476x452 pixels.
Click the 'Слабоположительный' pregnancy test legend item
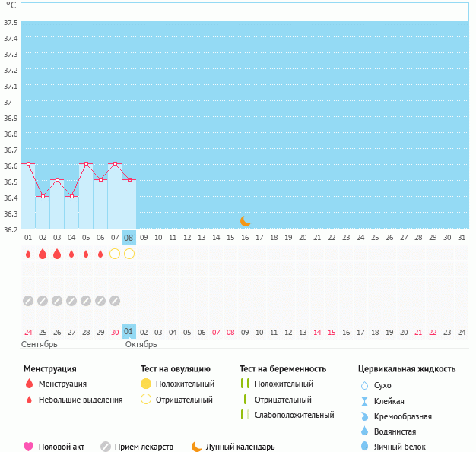click(294, 415)
